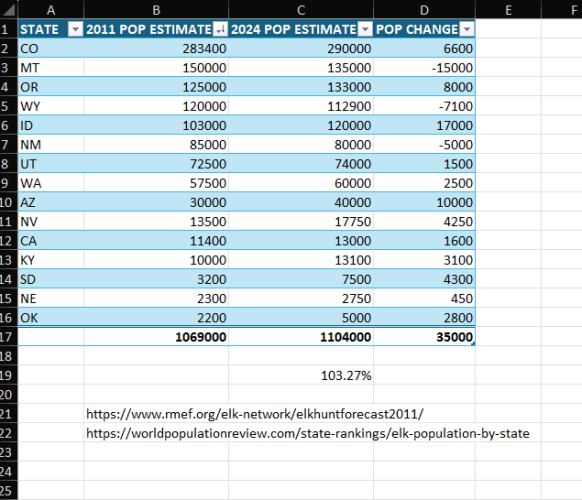This screenshot has height=500, width=582.
Task: Select the 35000 total change cell
Action: coord(424,337)
